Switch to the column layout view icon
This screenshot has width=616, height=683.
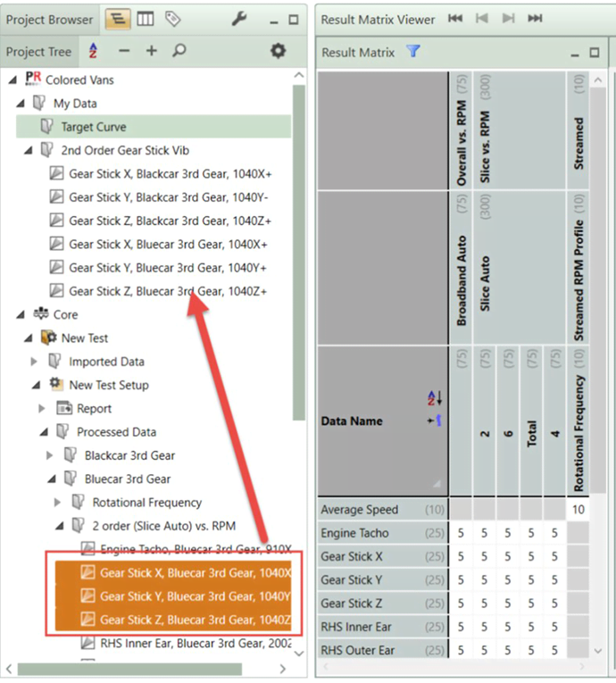coord(145,19)
